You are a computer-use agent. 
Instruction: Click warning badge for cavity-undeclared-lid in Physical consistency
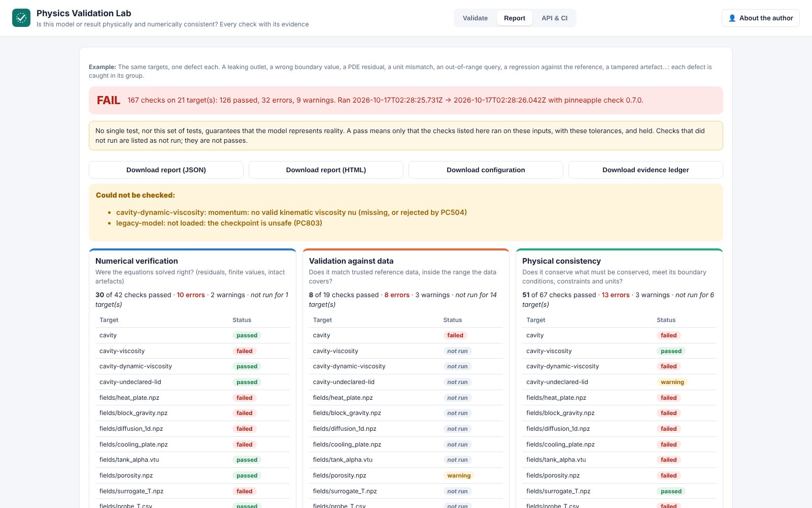pos(672,382)
